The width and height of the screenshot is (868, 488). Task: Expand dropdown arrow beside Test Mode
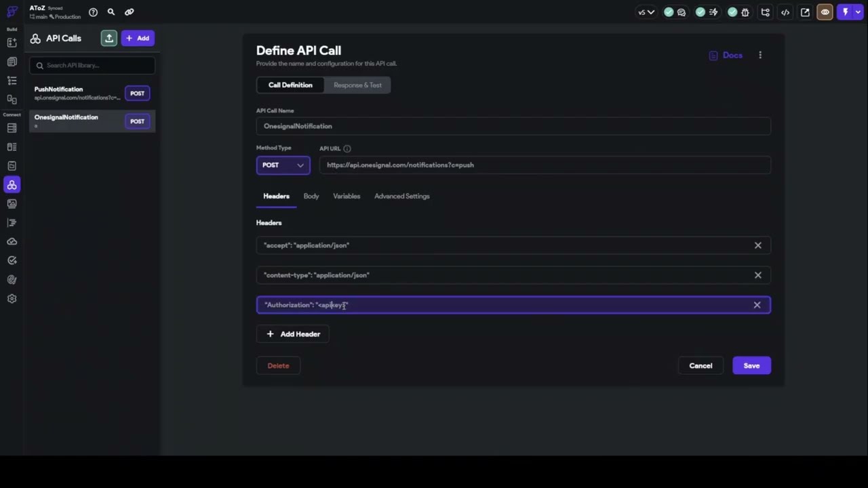pyautogui.click(x=858, y=12)
